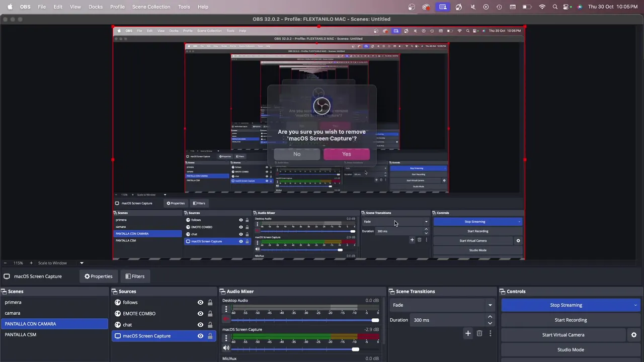The width and height of the screenshot is (644, 362).
Task: Click the Duration 300 ms field
Action: pyautogui.click(x=448, y=320)
